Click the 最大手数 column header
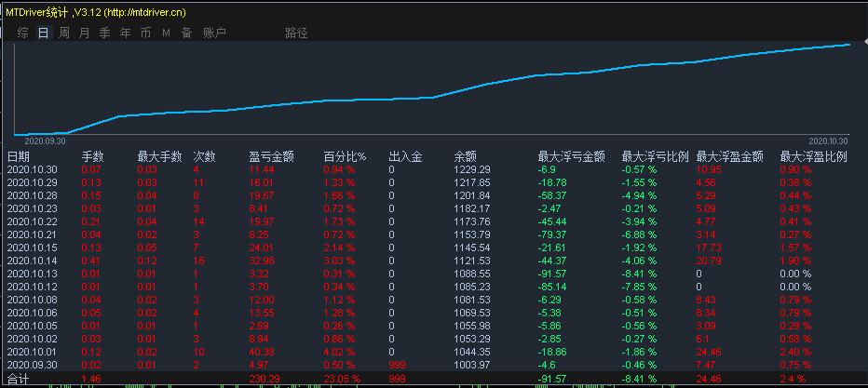This screenshot has width=868, height=388. (159, 157)
